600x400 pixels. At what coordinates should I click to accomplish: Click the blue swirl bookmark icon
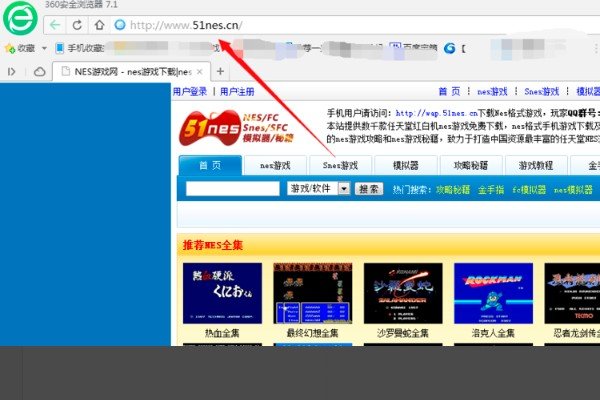point(450,48)
